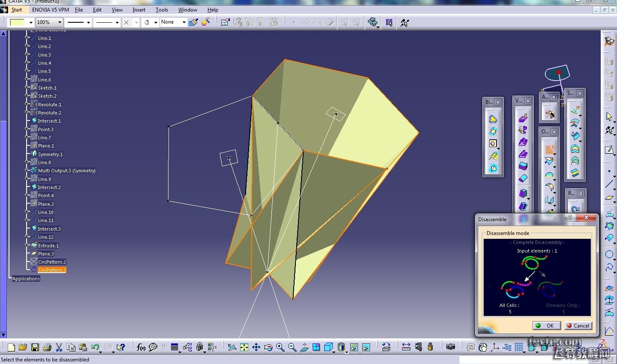The width and height of the screenshot is (617, 364).
Task: Click the help question mark in Disassemble dialog
Action: (x=570, y=218)
